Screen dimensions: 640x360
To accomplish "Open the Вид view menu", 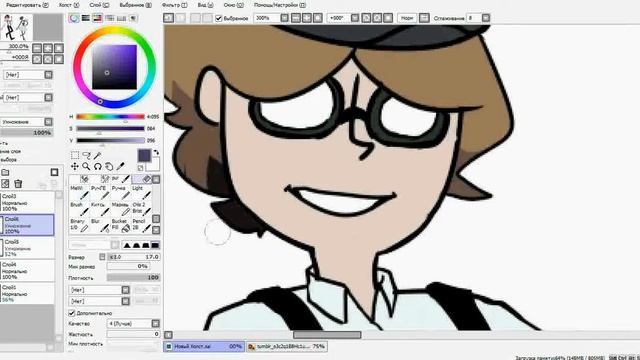I will pyautogui.click(x=205, y=5).
